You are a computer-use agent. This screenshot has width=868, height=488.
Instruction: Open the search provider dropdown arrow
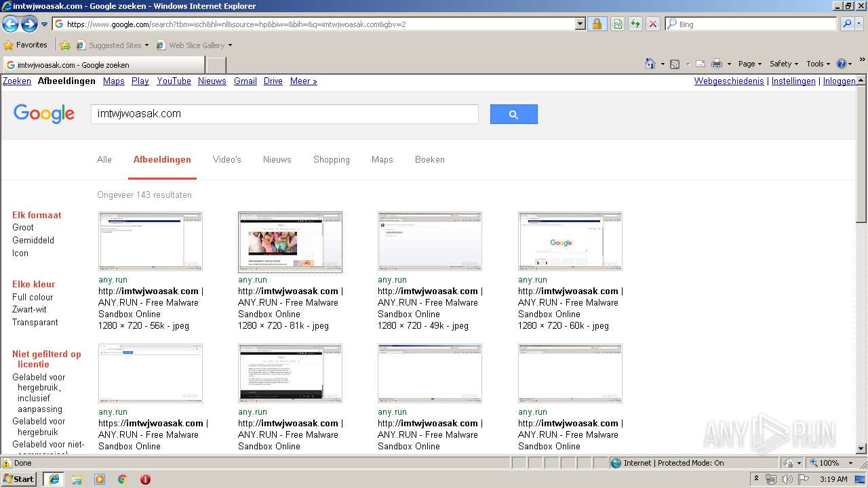pyautogui.click(x=861, y=24)
